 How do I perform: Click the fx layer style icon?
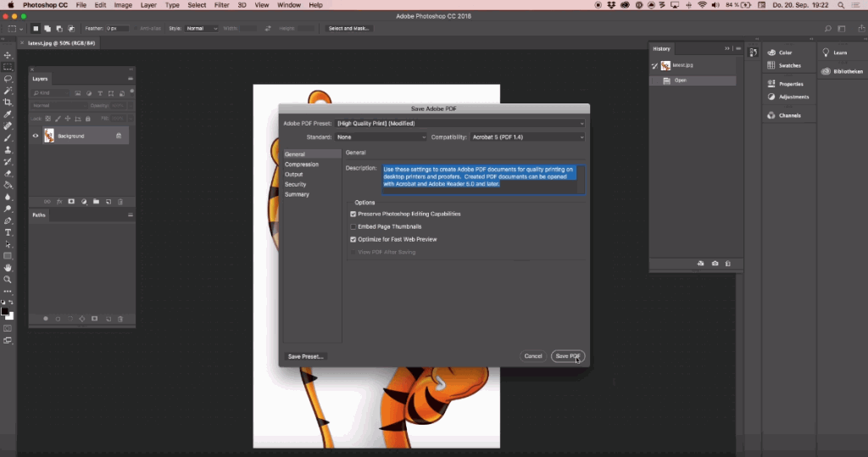pyautogui.click(x=59, y=202)
